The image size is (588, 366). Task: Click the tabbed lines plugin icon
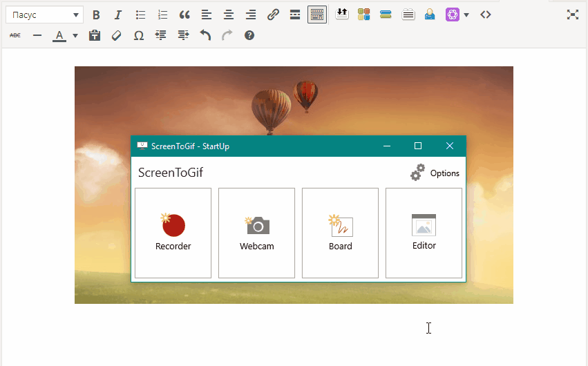click(x=408, y=15)
